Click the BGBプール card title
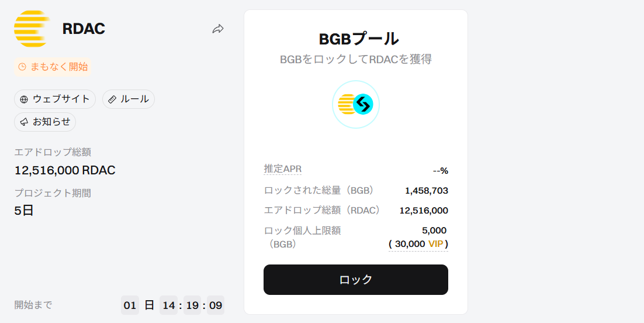 [x=359, y=39]
